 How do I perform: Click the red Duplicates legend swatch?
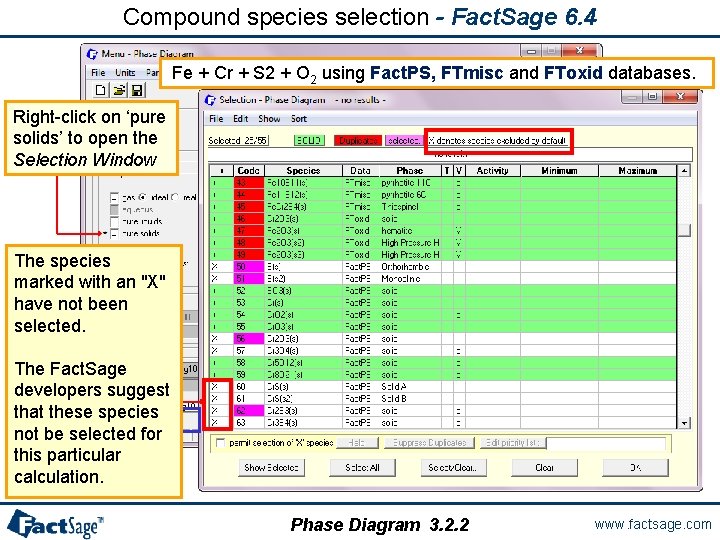tap(358, 141)
